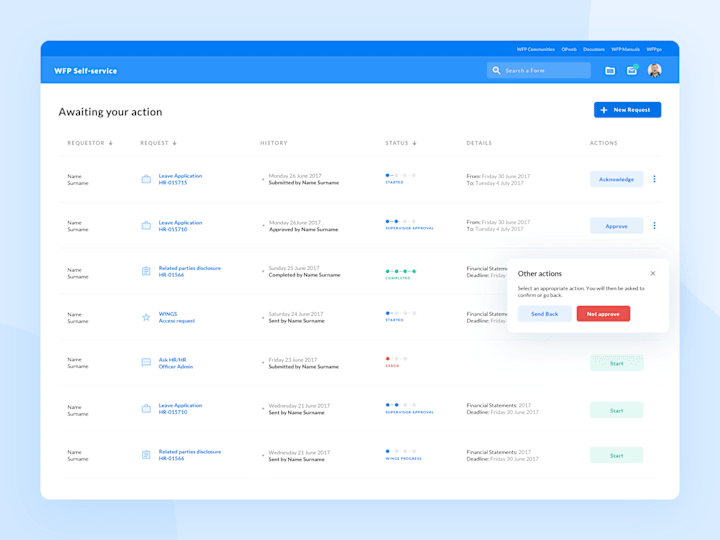Open the mail inbox icon with notification
The width and height of the screenshot is (720, 540).
pyautogui.click(x=632, y=70)
